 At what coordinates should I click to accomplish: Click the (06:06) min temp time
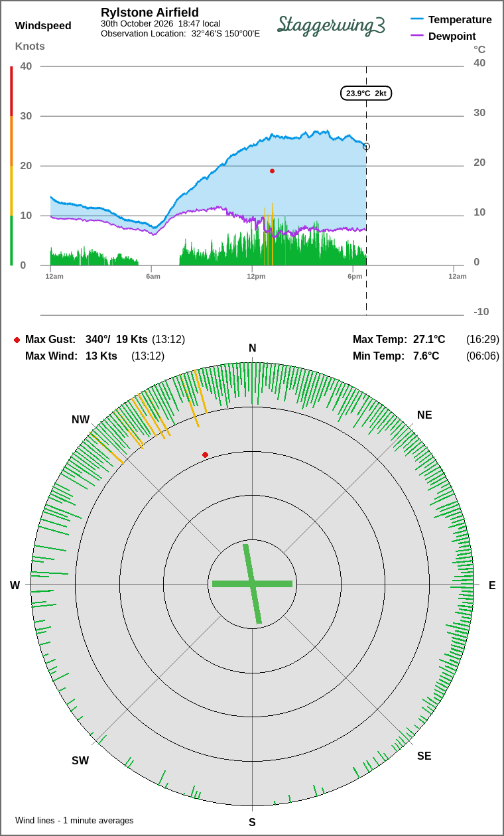coord(483,356)
